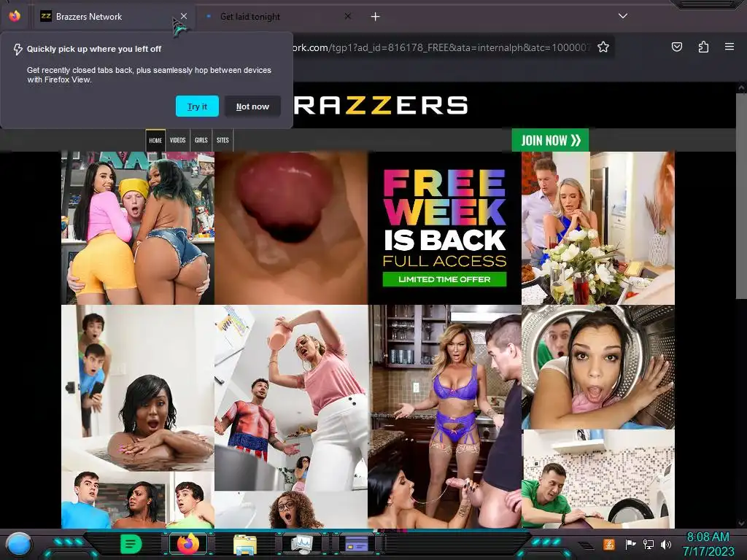Focus the URL address bar
Image resolution: width=747 pixels, height=560 pixels.
441,47
